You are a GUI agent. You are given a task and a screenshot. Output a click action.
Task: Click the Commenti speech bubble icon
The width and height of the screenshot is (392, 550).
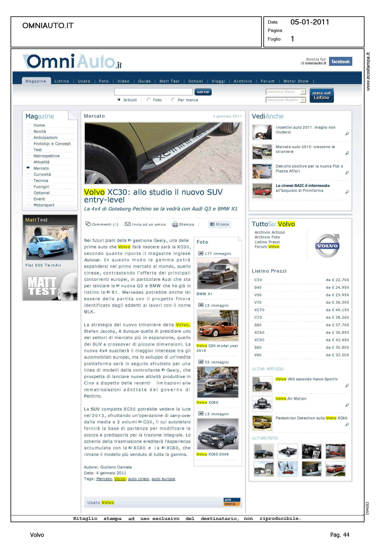(x=88, y=224)
